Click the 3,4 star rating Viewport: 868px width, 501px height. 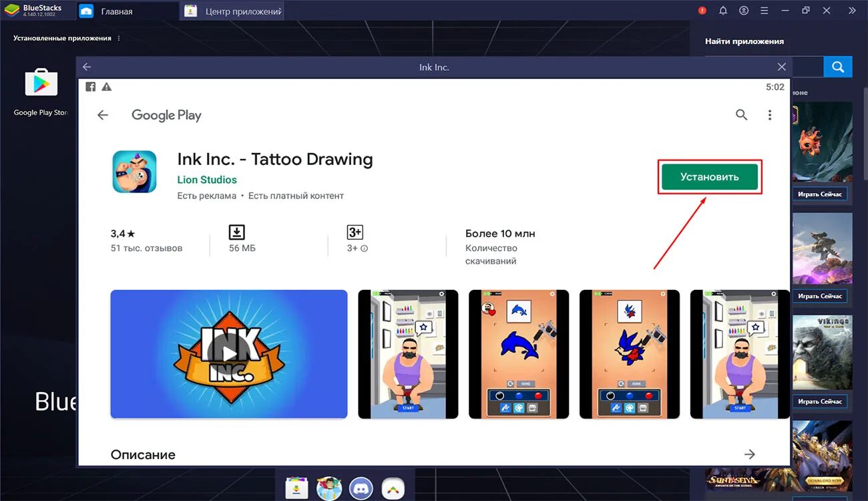tap(123, 234)
